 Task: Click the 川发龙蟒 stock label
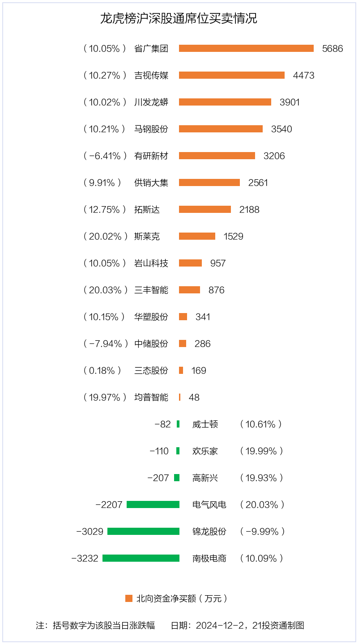[151, 102]
